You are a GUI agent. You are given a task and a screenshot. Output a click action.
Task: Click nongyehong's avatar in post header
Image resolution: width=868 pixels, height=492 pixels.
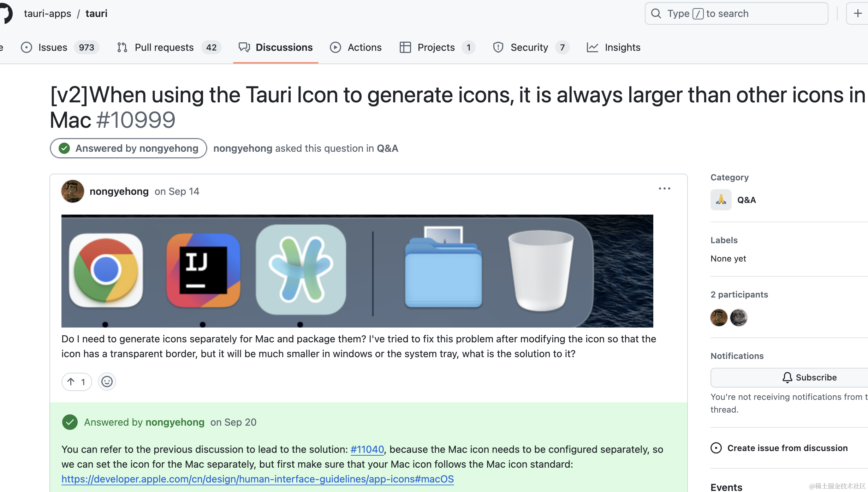pyautogui.click(x=73, y=191)
